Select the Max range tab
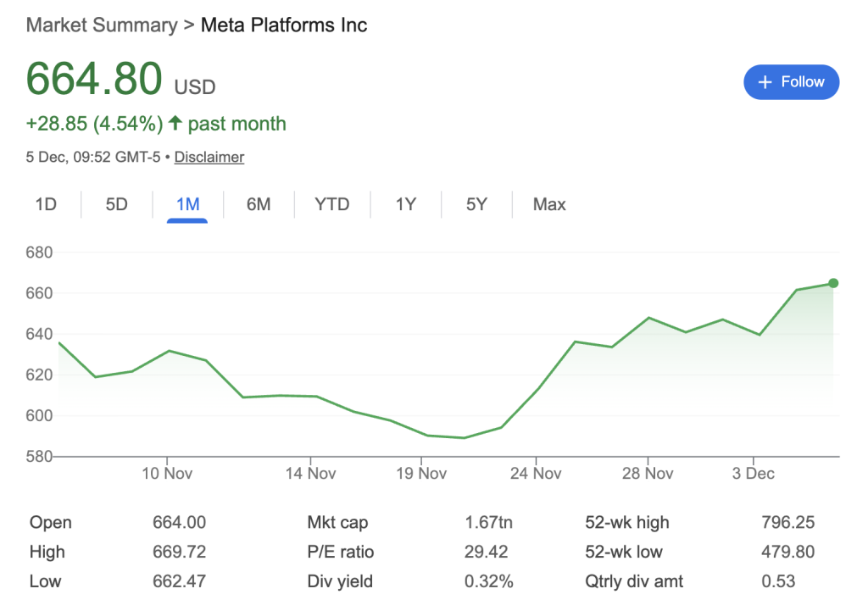This screenshot has width=868, height=611. [x=549, y=204]
